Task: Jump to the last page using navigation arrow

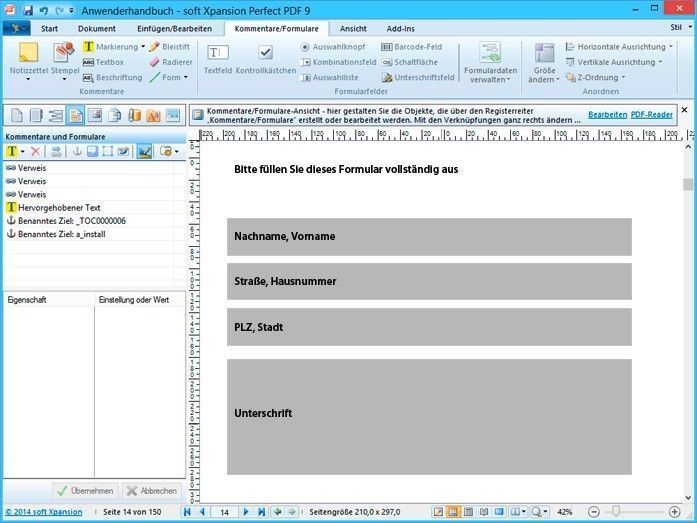Action: (261, 512)
